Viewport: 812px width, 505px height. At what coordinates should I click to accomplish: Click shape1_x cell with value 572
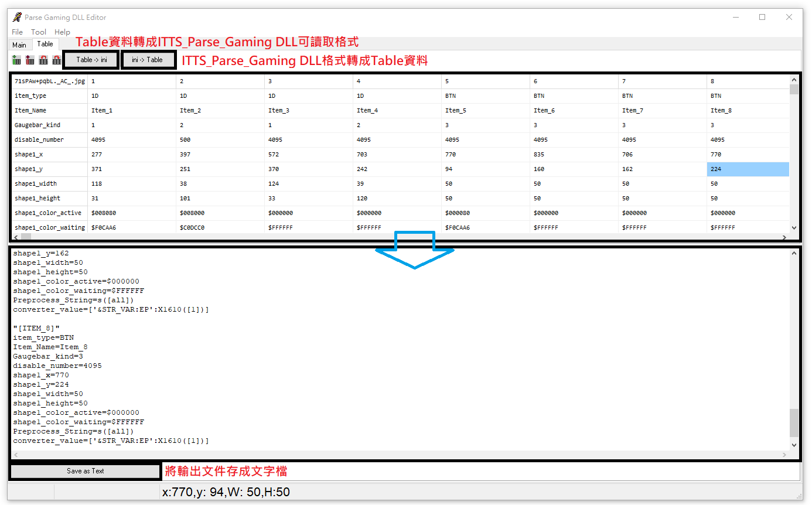click(309, 155)
